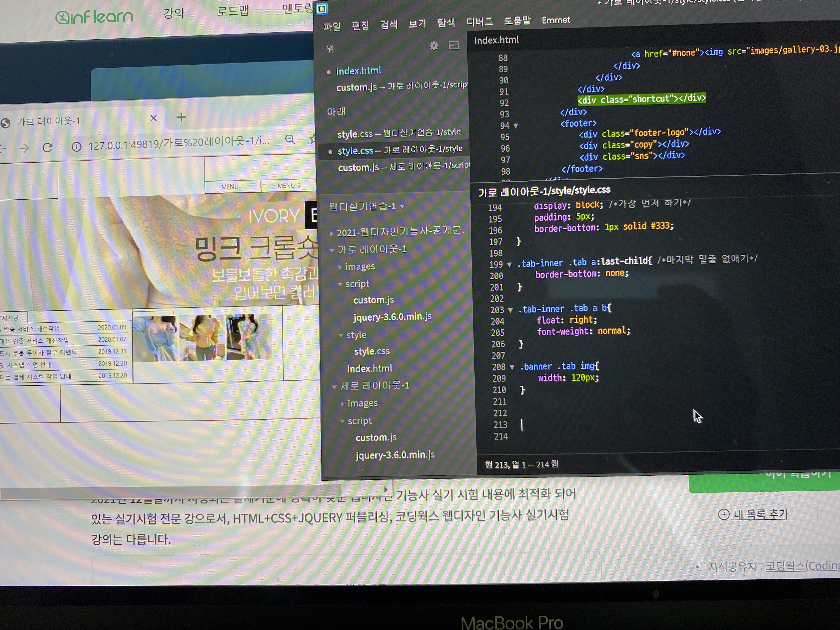Screen dimensions: 840x630
Task: Click the index.html editor pane header
Action: (x=497, y=40)
